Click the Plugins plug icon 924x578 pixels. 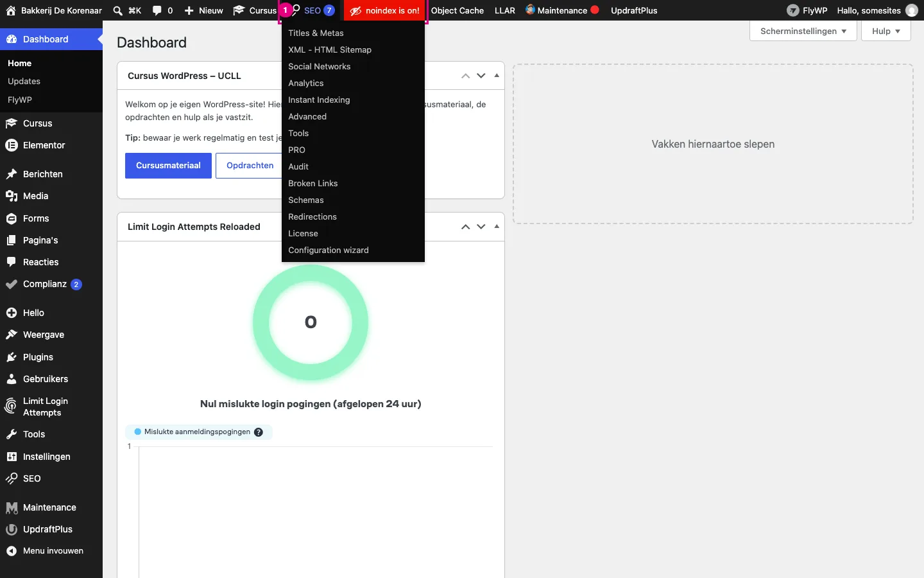[x=12, y=357]
